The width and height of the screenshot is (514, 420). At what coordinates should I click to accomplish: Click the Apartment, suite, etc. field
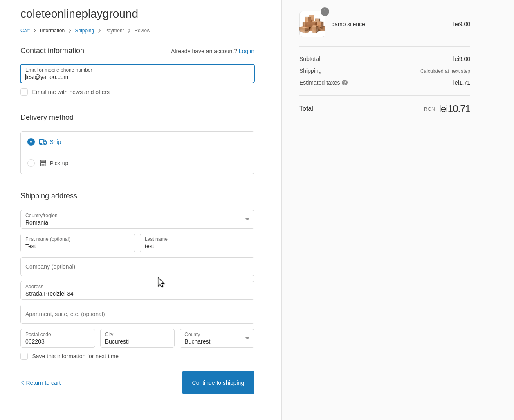point(137,314)
